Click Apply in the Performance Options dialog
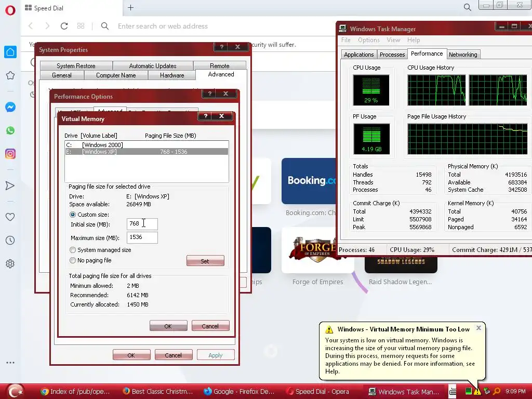Image resolution: width=532 pixels, height=399 pixels. click(216, 355)
